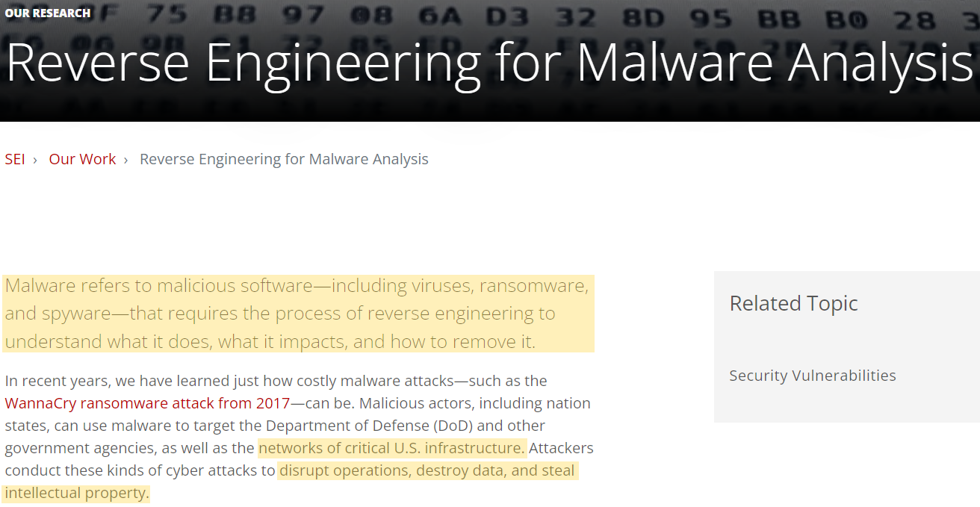
Task: Click the highlighted phrase 'networks of critical U.S. infrastructure'
Action: tap(391, 448)
